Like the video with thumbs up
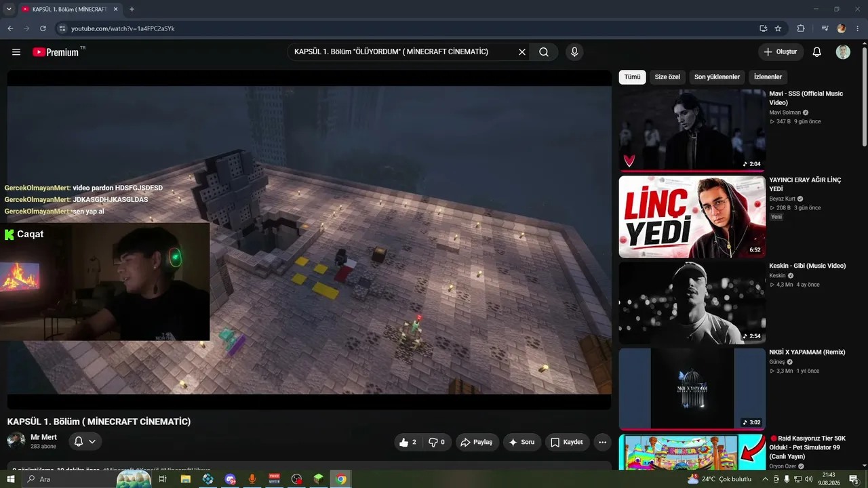This screenshot has width=868, height=488. [408, 442]
